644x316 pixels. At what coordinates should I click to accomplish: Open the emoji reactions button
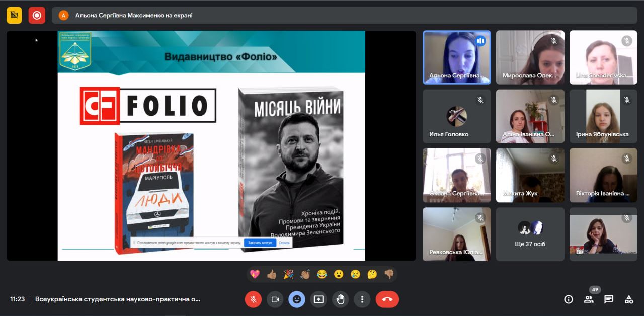(296, 299)
